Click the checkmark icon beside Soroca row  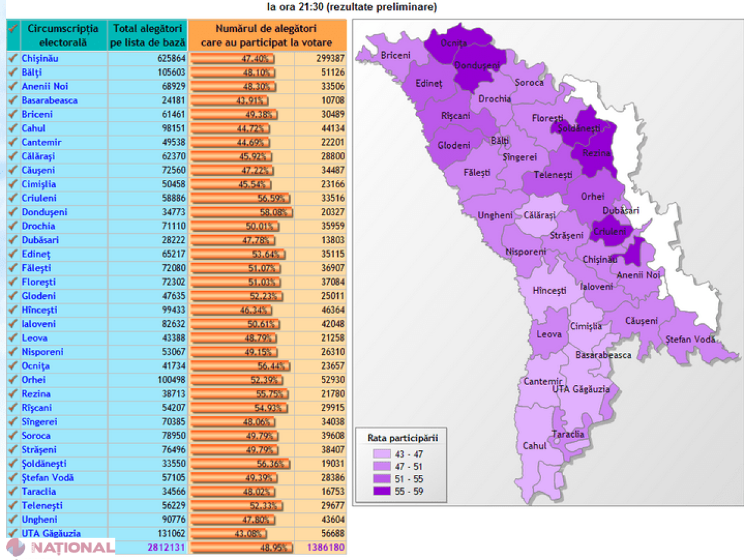coord(13,435)
